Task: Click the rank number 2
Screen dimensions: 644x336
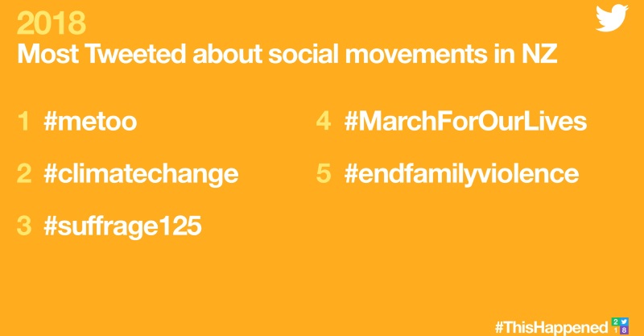Action: [24, 173]
